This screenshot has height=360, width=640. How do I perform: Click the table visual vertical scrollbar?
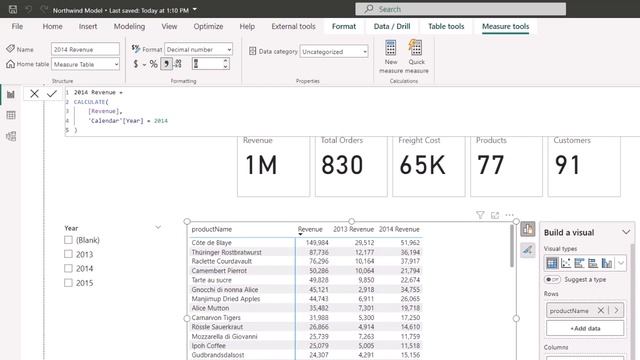pyautogui.click(x=512, y=246)
